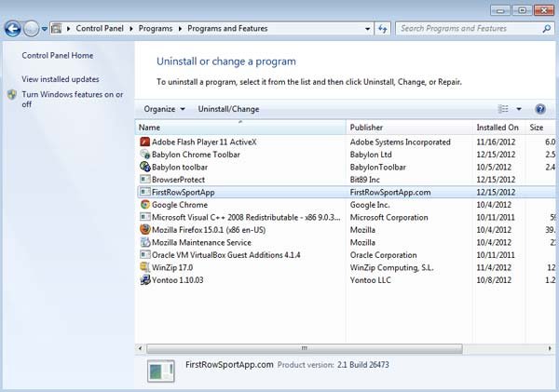Open Control Panel Home link
This screenshot has height=392, width=559.
(58, 56)
